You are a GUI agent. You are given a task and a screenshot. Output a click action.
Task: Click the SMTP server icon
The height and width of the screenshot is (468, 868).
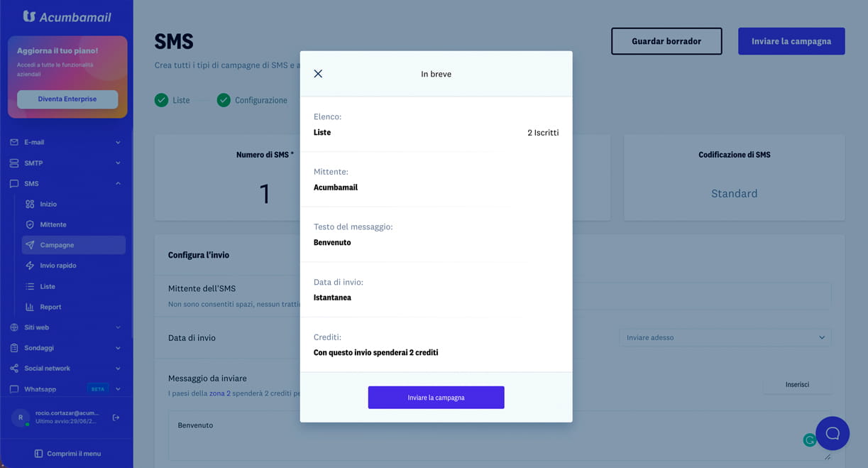[x=14, y=163]
